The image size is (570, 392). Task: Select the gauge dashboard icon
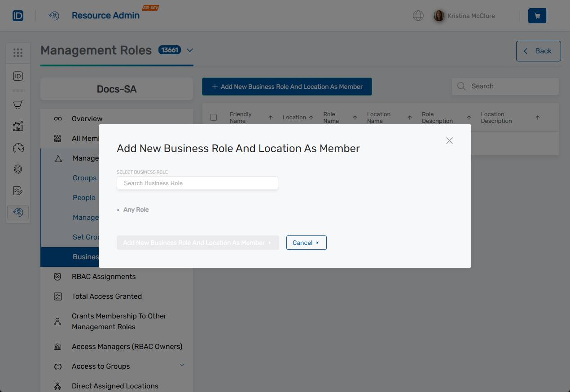[x=18, y=148]
